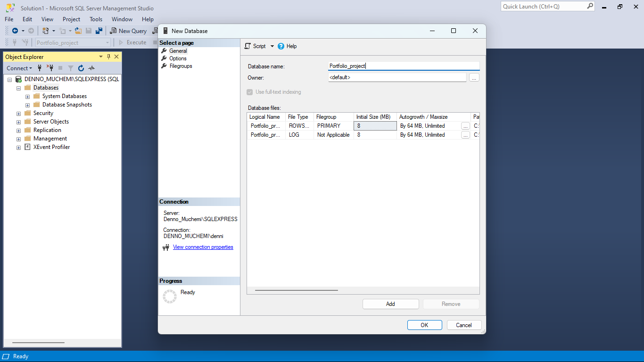Image resolution: width=644 pixels, height=362 pixels.
Task: Expand the Security node
Action: [x=18, y=114]
